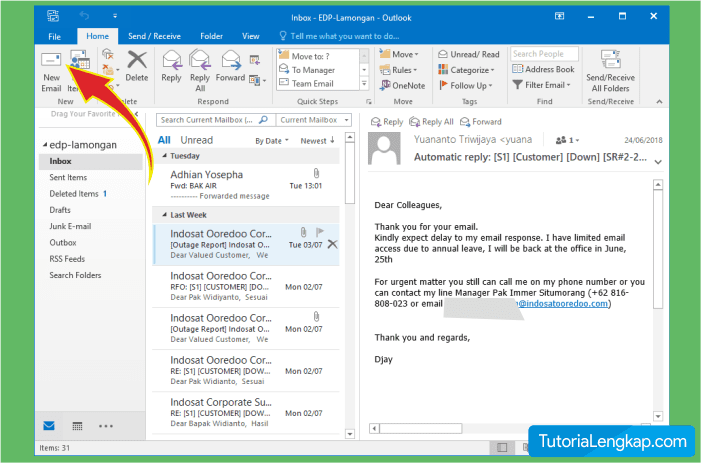
Task: Open the By Date arrangement dropdown
Action: [x=272, y=141]
